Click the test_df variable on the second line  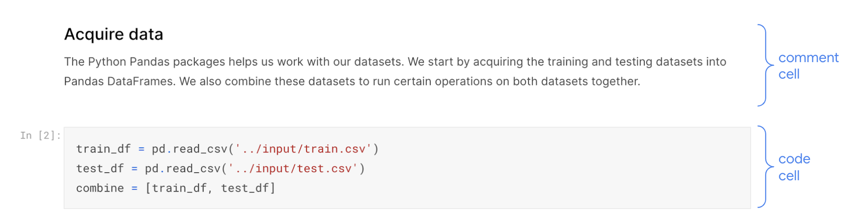pyautogui.click(x=100, y=169)
